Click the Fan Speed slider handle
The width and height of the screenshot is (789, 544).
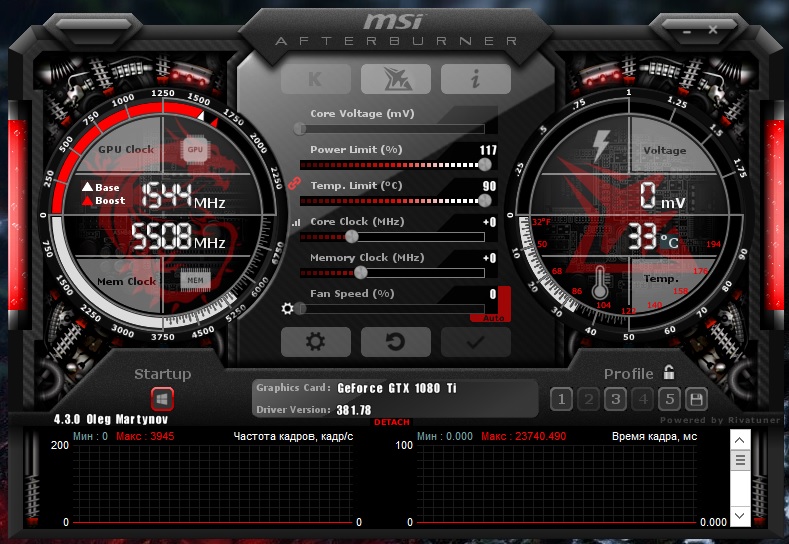click(300, 308)
